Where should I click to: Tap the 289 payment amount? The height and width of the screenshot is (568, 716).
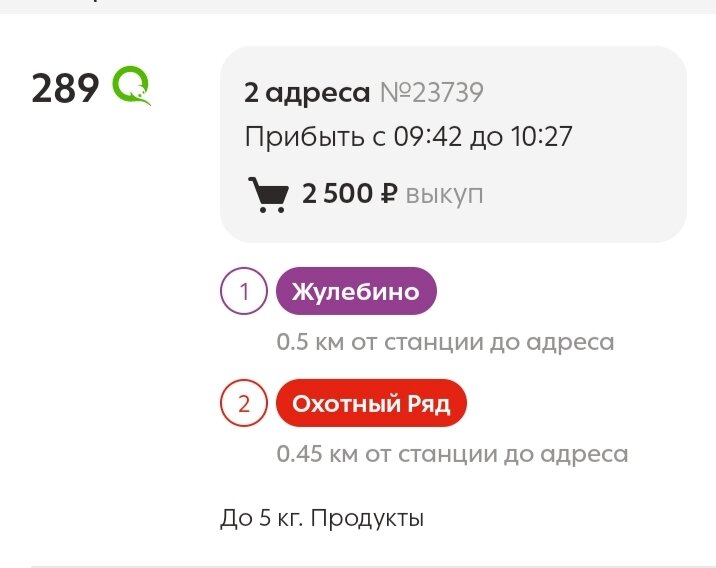(65, 88)
